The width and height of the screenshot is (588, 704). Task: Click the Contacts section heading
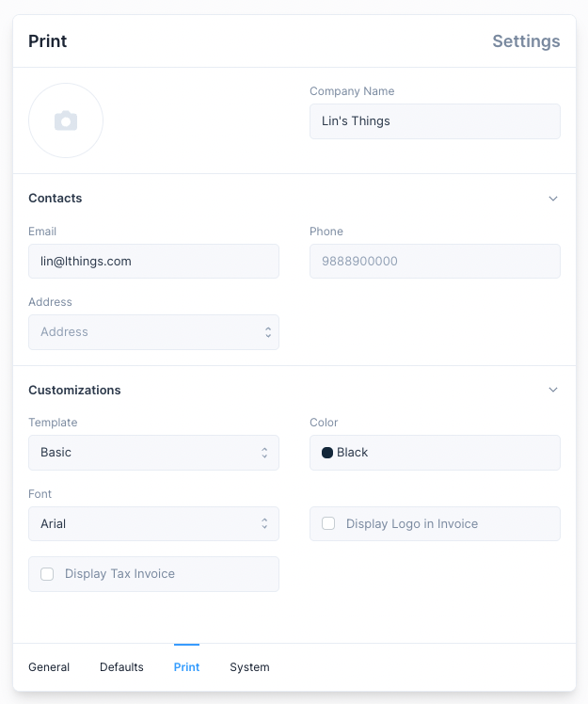pyautogui.click(x=56, y=199)
